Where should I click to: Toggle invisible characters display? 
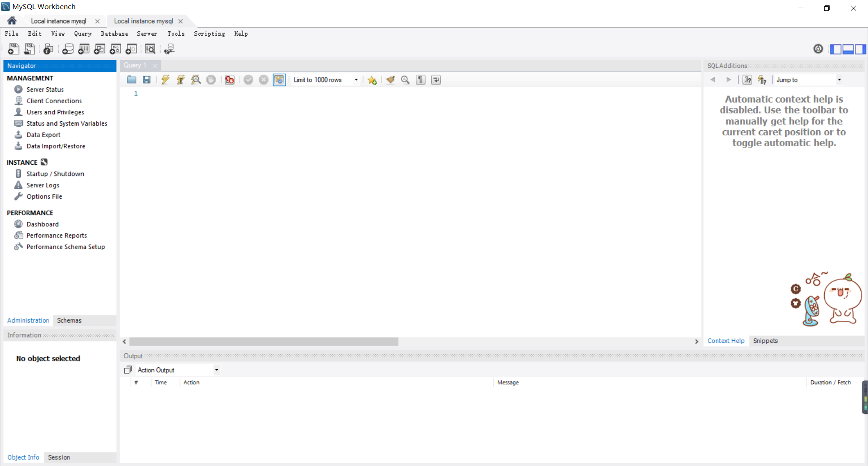[421, 80]
